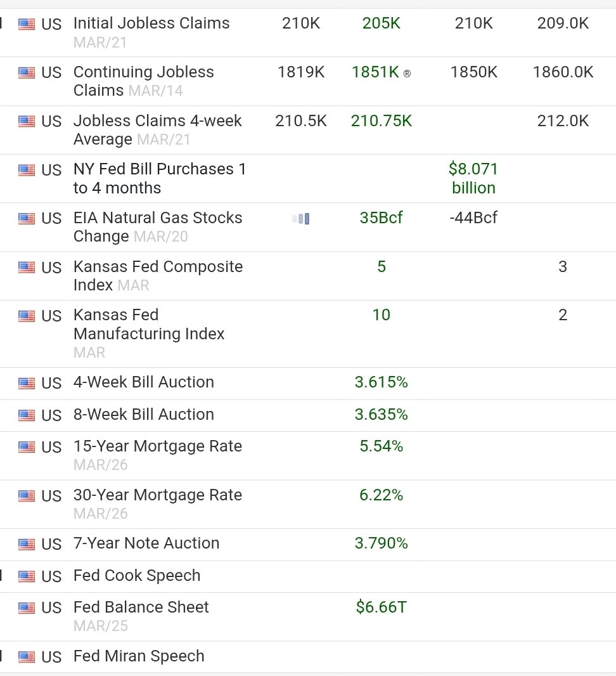
Task: Open EIA Natural Gas Stocks Change link
Action: pyautogui.click(x=158, y=227)
